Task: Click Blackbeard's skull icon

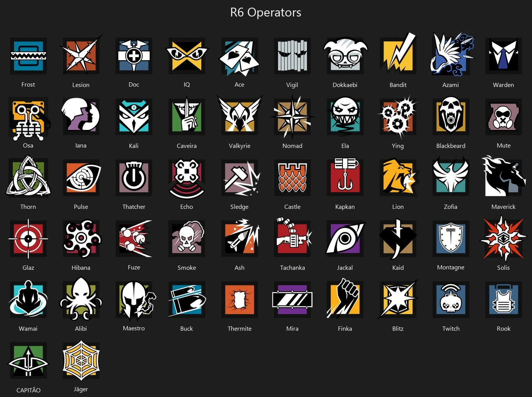Action: (x=451, y=116)
